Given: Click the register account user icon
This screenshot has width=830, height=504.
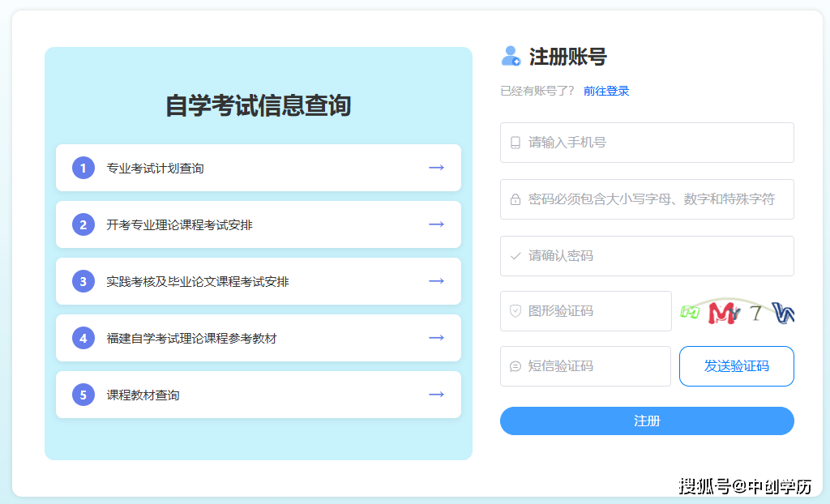Looking at the screenshot, I should coord(511,56).
